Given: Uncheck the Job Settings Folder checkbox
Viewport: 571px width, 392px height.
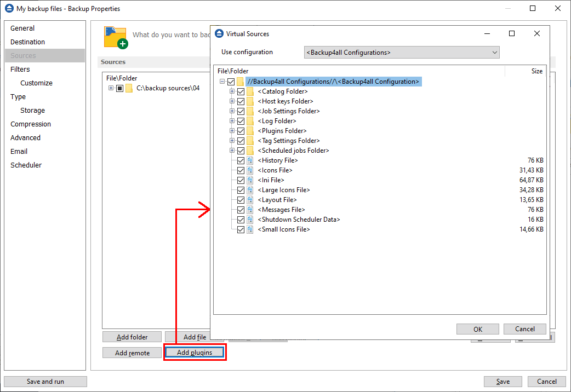Looking at the screenshot, I should pyautogui.click(x=241, y=111).
